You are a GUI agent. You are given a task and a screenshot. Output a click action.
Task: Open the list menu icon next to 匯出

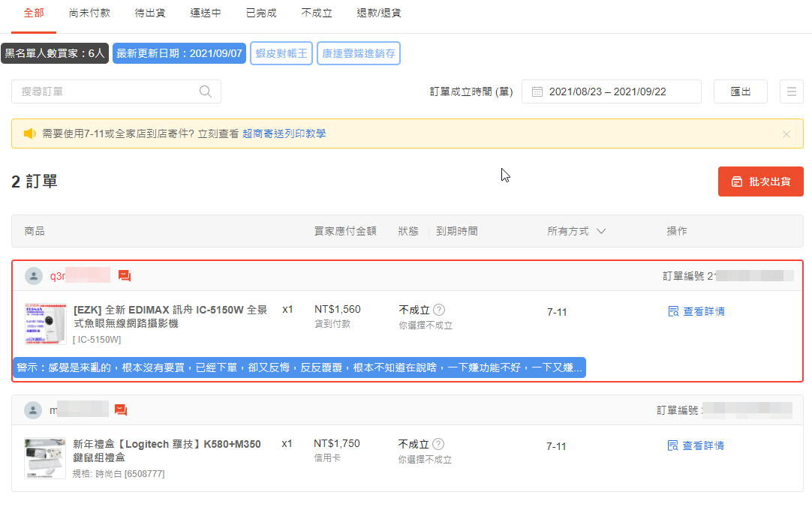pyautogui.click(x=791, y=91)
